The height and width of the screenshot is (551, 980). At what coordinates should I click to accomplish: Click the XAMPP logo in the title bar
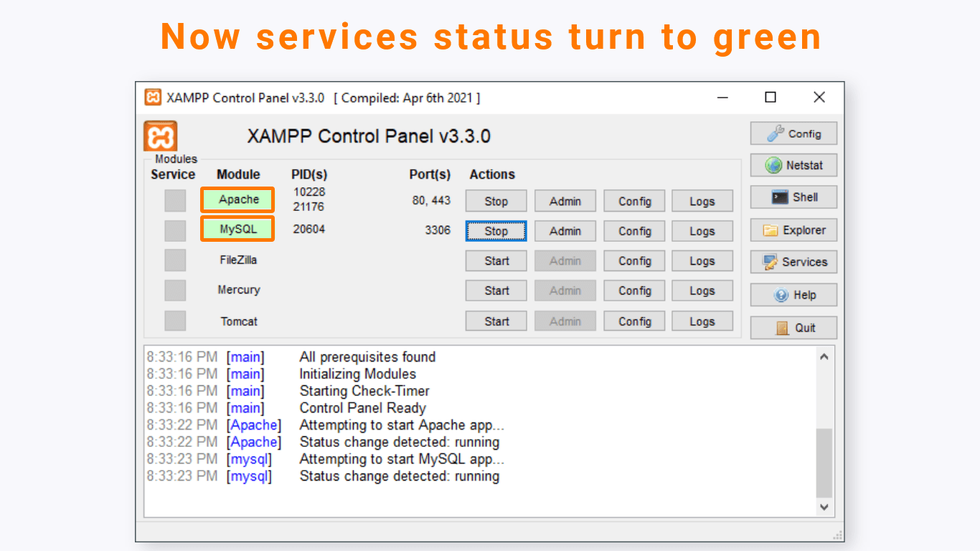pos(153,98)
